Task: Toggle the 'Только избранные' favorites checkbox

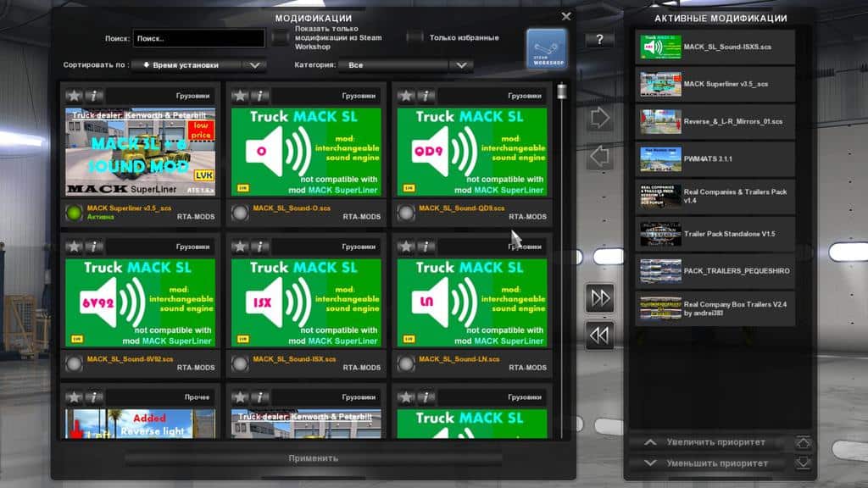Action: pos(415,37)
